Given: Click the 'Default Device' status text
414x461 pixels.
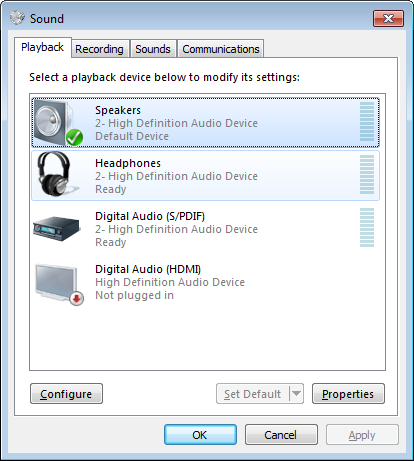Looking at the screenshot, I should tap(132, 136).
